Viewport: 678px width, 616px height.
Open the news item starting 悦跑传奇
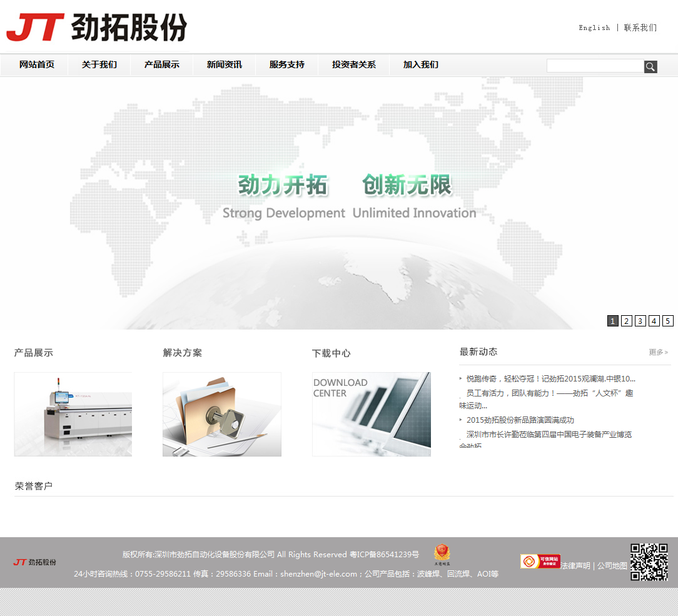point(550,379)
